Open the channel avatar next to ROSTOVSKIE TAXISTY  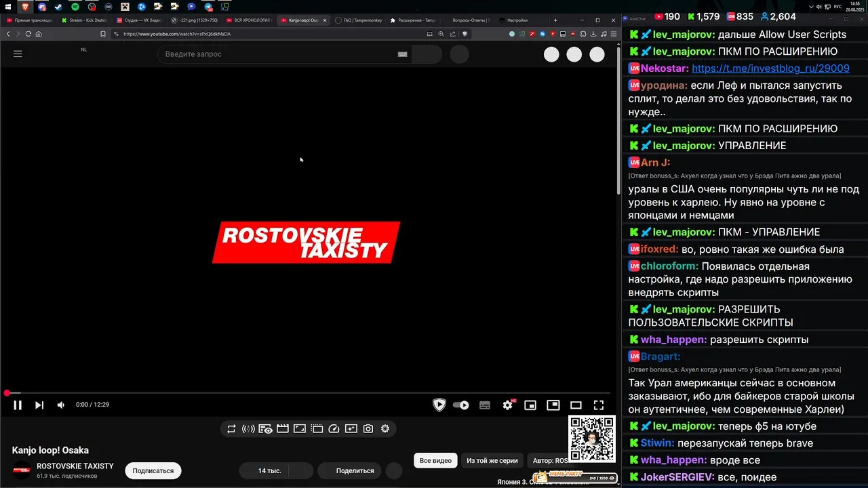coord(22,470)
